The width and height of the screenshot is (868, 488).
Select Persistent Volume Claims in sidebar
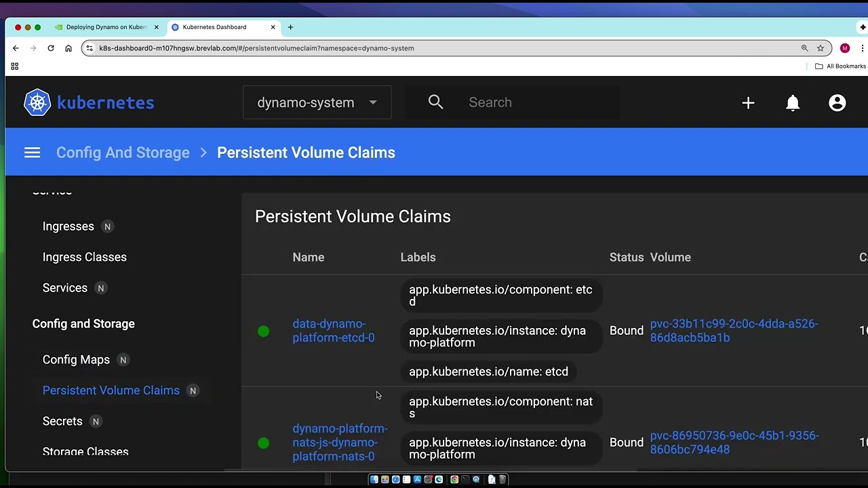[x=111, y=390]
